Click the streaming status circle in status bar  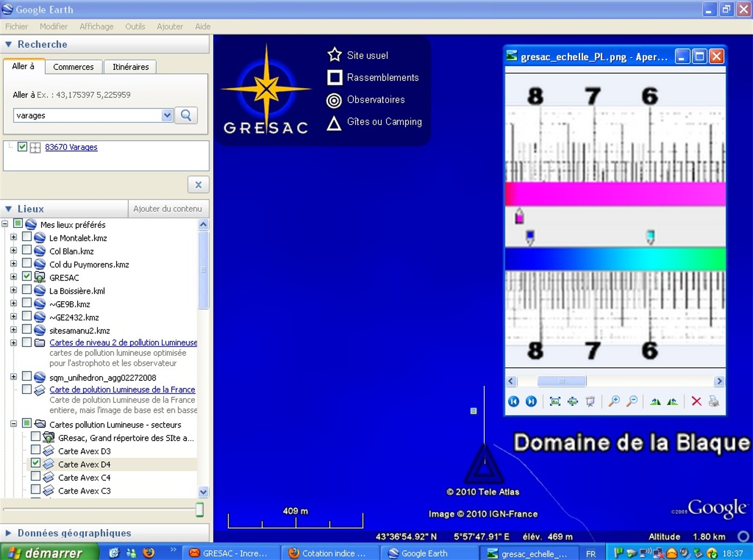click(x=743, y=537)
